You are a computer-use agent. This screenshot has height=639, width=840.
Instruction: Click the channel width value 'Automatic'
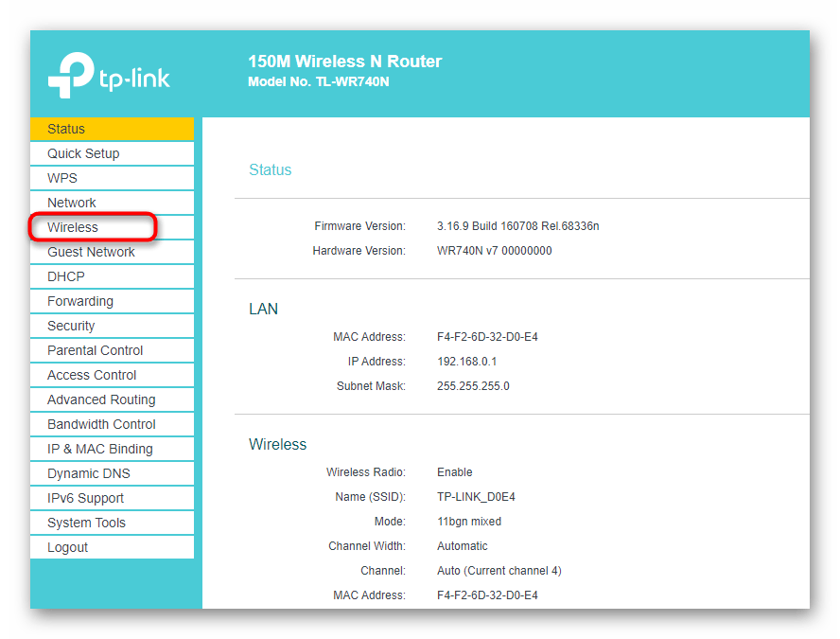click(x=463, y=546)
